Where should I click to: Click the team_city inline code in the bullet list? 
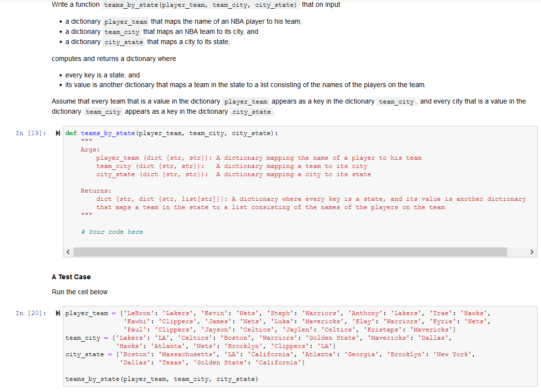(121, 31)
